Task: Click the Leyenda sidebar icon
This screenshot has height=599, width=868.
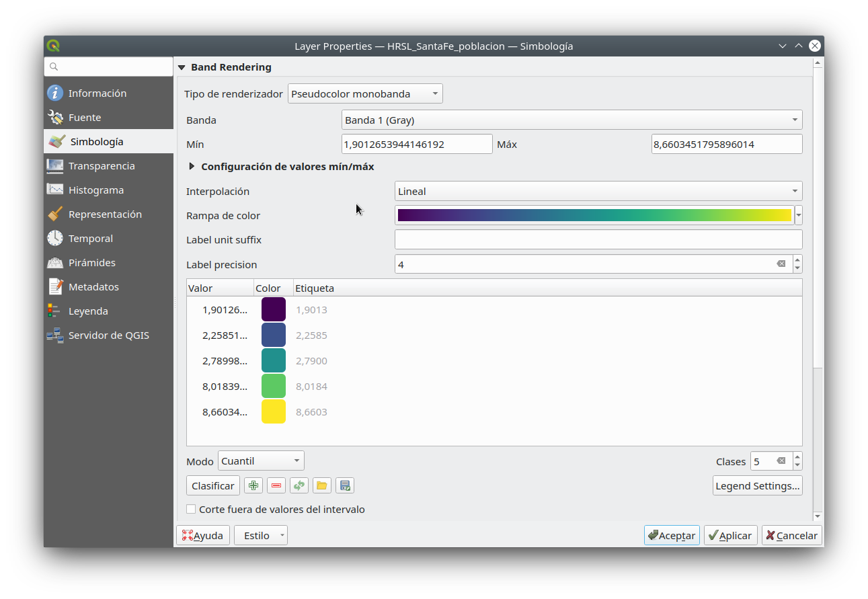Action: (x=55, y=311)
